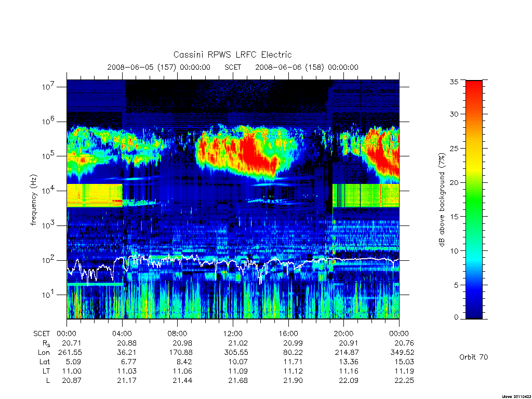
Task: Click the 'LT' row label
Action: pyautogui.click(x=46, y=371)
